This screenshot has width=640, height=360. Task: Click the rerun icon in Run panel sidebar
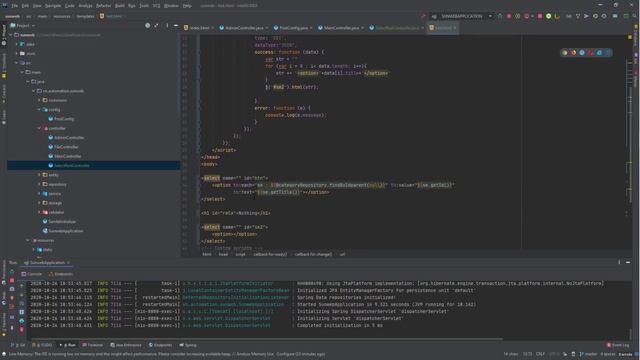click(x=12, y=271)
